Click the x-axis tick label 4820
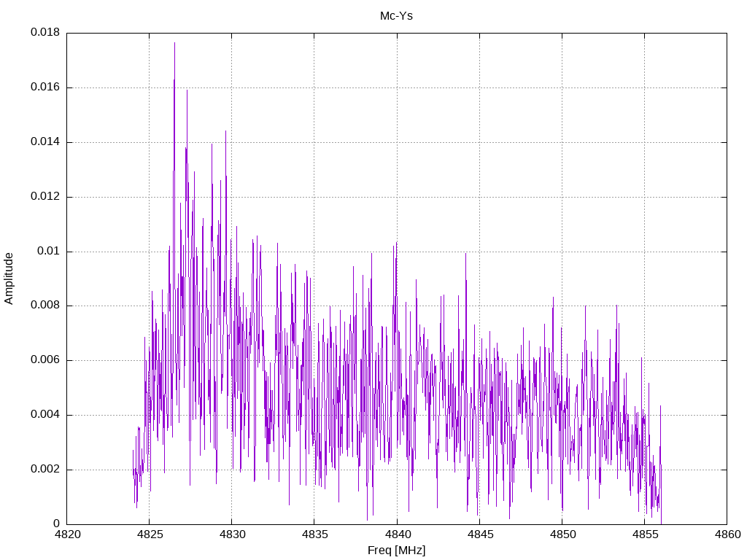 [68, 534]
